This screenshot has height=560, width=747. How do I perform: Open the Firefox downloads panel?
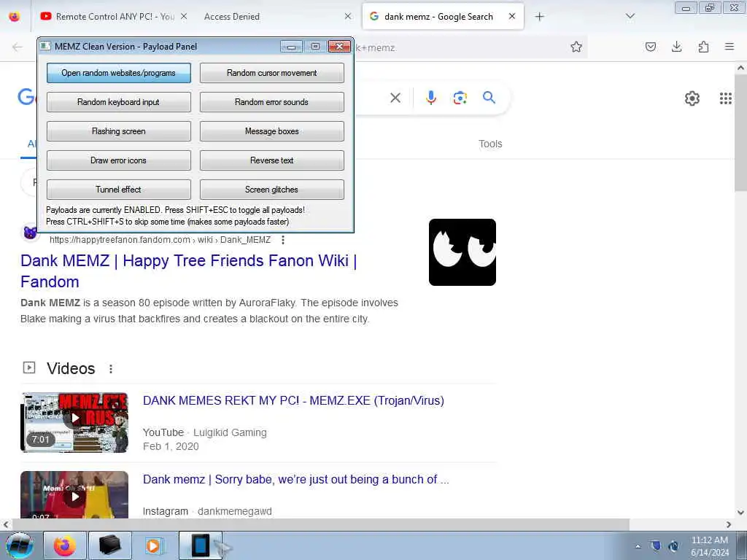click(x=676, y=47)
